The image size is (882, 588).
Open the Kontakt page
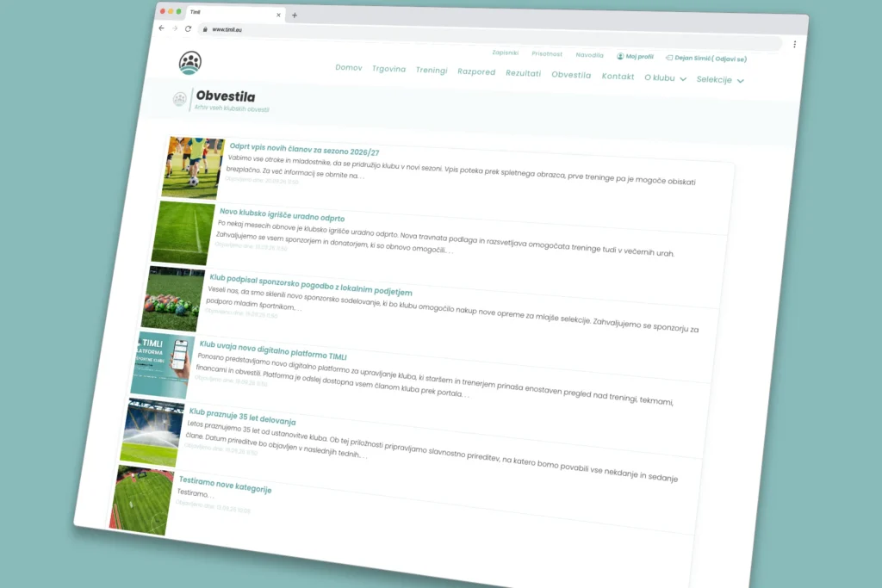618,77
